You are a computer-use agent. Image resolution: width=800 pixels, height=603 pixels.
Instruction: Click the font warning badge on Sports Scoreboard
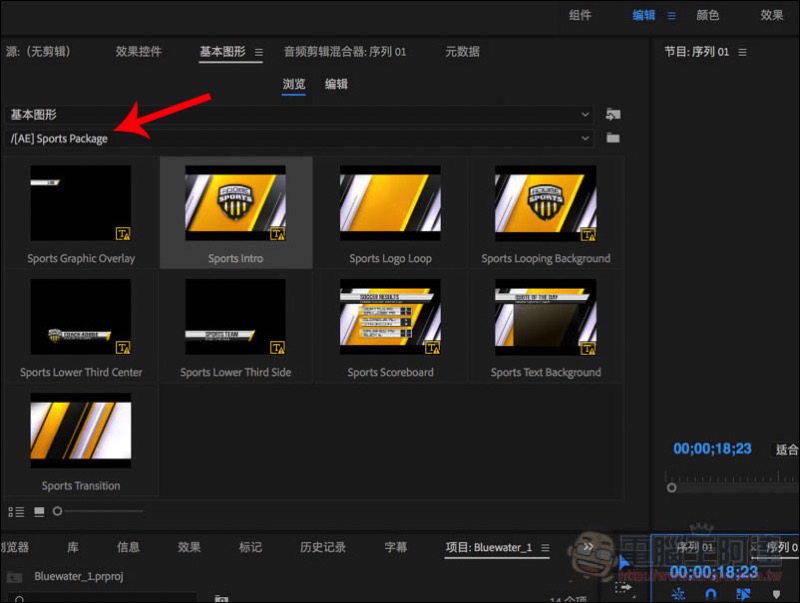[x=433, y=348]
